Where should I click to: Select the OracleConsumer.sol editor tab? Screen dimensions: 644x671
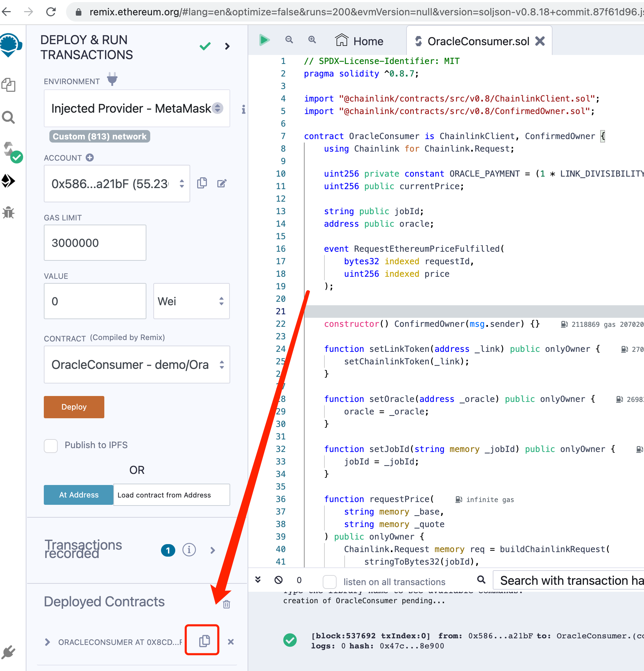478,41
